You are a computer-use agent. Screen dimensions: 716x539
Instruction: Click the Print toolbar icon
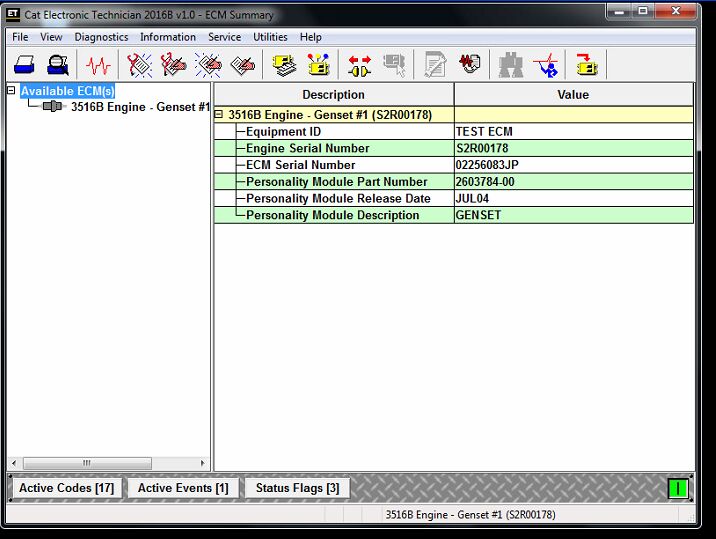tap(24, 65)
